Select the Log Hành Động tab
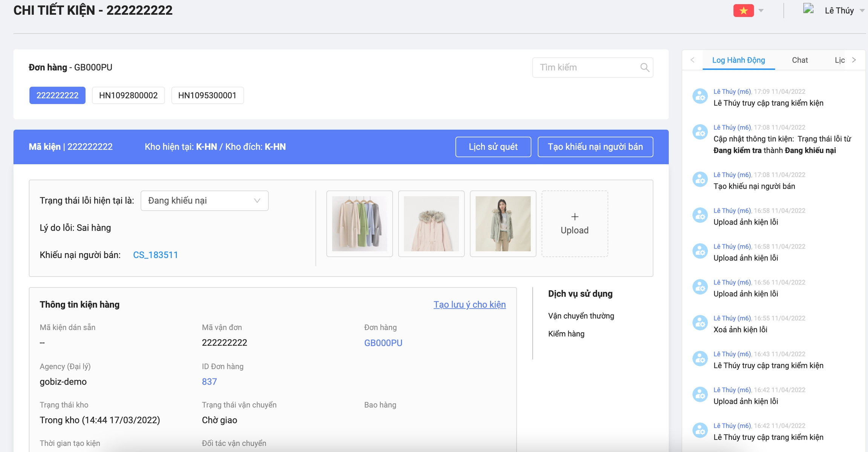This screenshot has height=452, width=868. (x=738, y=60)
